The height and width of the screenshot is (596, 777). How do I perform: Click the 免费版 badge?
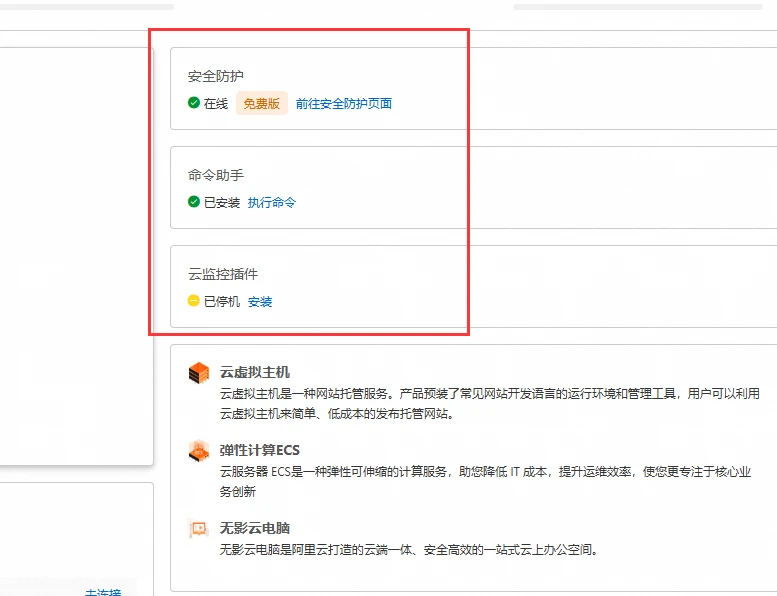click(262, 103)
